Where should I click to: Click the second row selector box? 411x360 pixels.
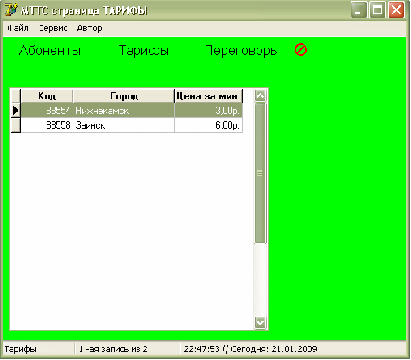pyautogui.click(x=16, y=125)
